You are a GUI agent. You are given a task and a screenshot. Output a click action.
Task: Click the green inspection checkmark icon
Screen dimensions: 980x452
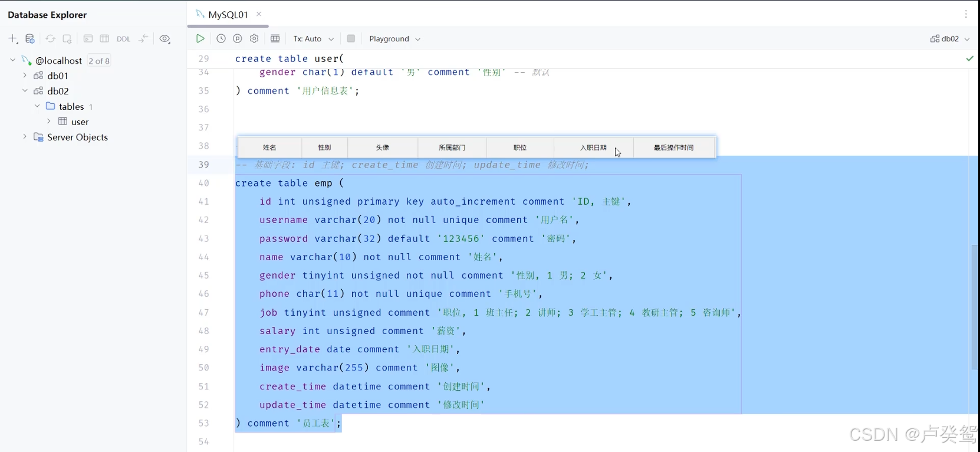[970, 58]
